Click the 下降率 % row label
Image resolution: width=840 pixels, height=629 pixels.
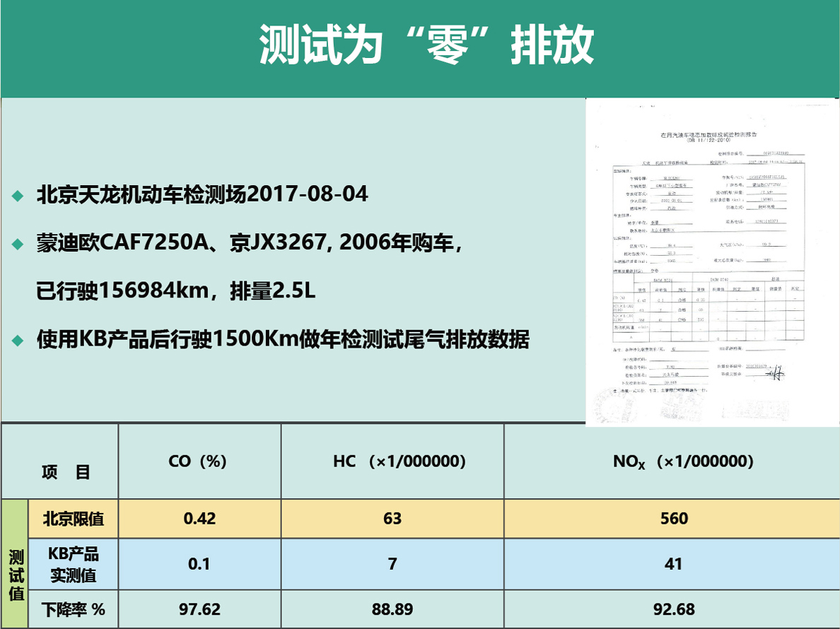(x=73, y=609)
